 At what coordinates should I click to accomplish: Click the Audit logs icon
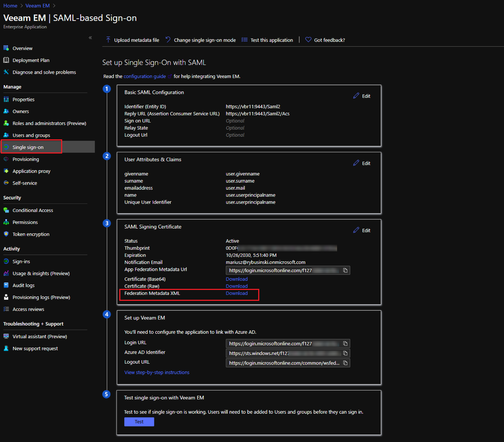[x=6, y=285]
